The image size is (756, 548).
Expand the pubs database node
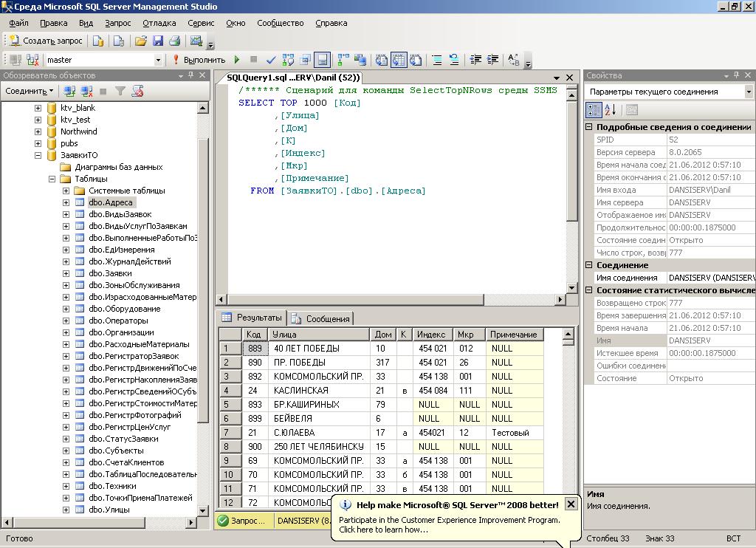coord(38,143)
